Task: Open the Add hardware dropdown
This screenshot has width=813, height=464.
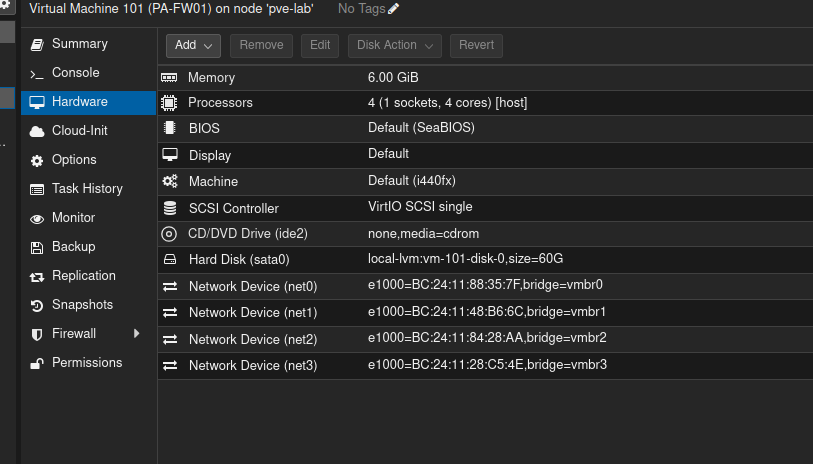Action: [x=193, y=46]
